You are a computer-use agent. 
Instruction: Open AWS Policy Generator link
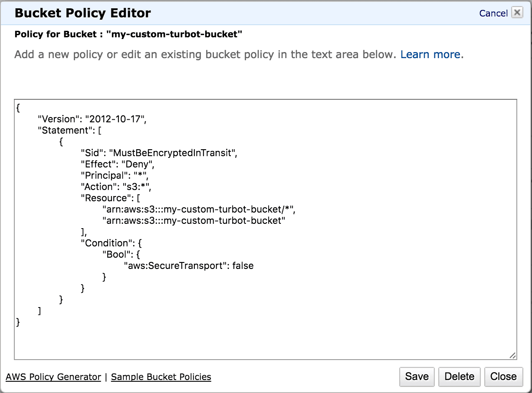click(53, 377)
